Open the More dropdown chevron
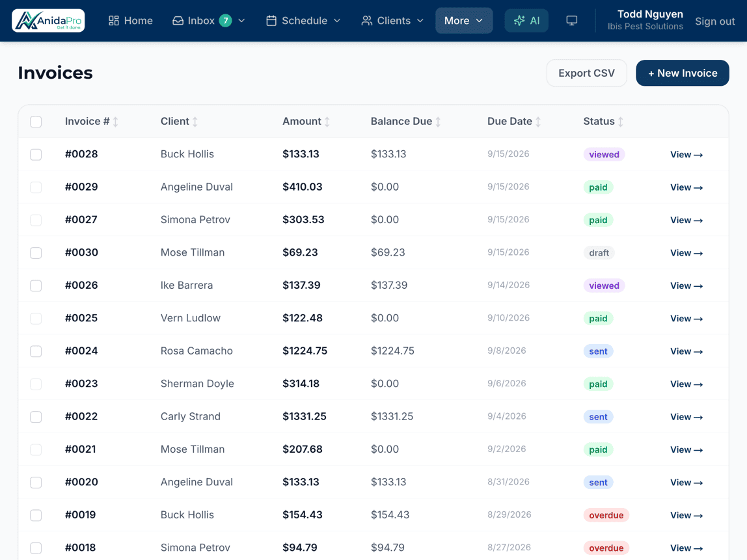747x560 pixels. point(480,20)
